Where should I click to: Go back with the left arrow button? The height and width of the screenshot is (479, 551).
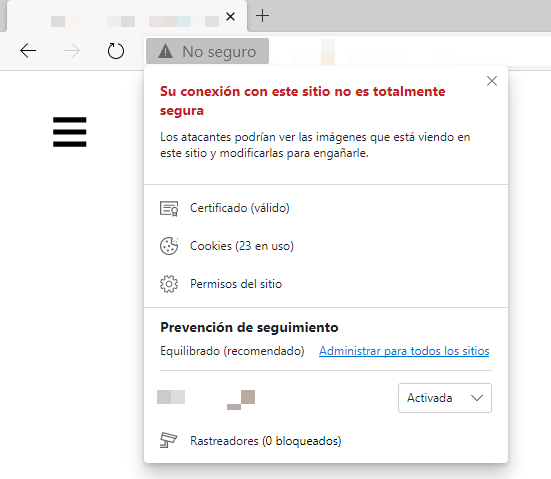point(28,51)
